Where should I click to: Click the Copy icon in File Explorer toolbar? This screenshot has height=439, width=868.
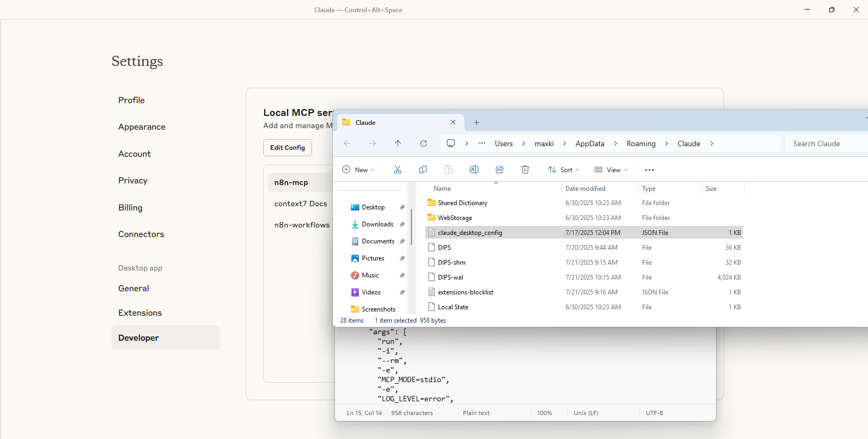[x=423, y=170]
